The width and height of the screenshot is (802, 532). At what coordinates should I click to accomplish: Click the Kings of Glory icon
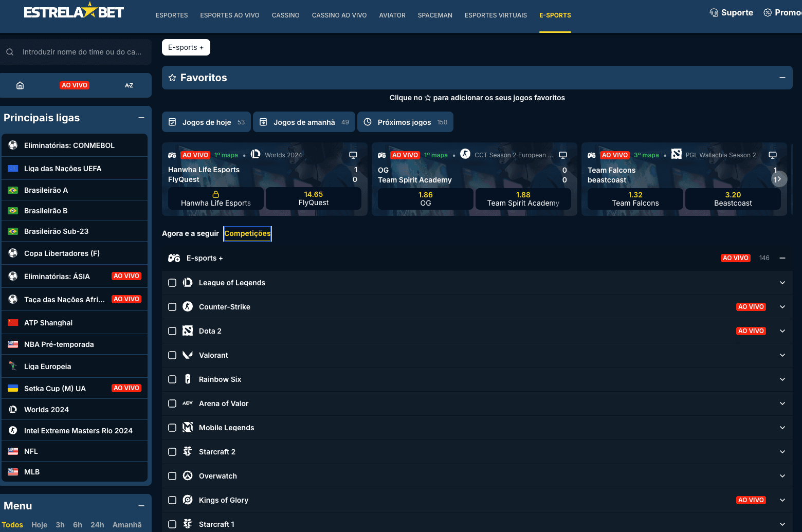(188, 500)
